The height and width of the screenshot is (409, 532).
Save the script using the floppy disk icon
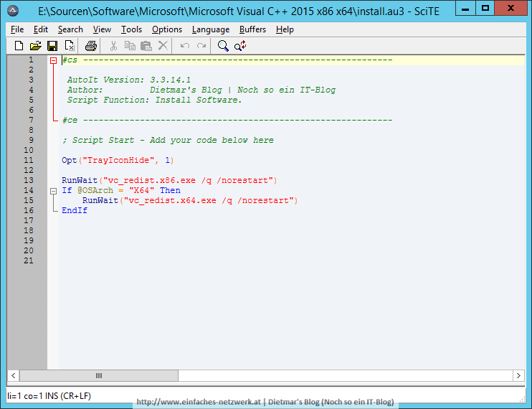pyautogui.click(x=52, y=45)
